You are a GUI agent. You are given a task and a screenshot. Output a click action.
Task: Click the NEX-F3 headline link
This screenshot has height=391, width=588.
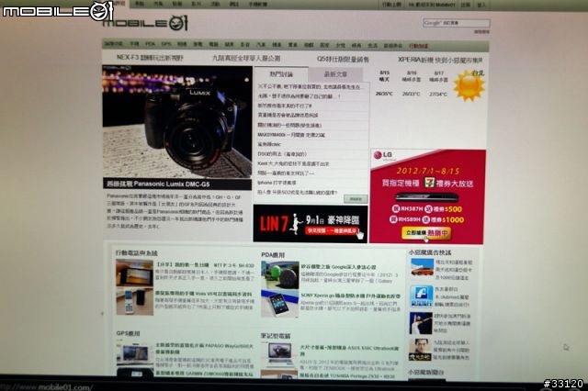click(x=150, y=57)
